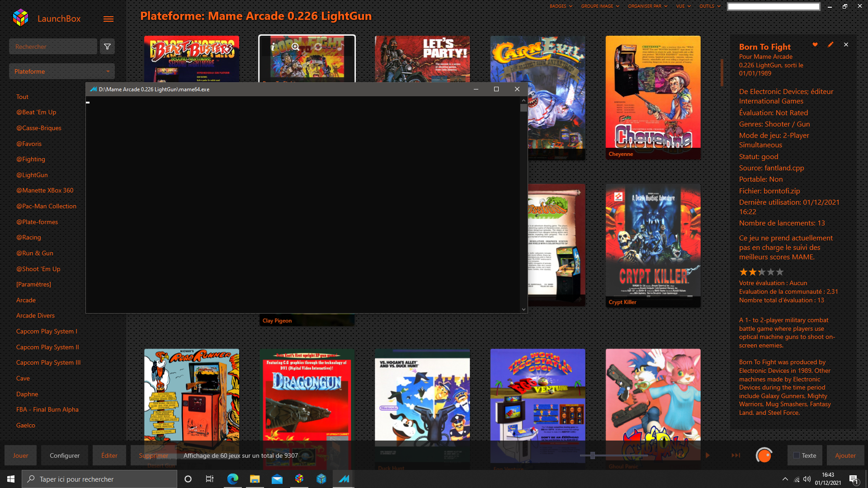Select @Pac-Man Collection playlist
The width and height of the screenshot is (868, 488).
(x=47, y=206)
